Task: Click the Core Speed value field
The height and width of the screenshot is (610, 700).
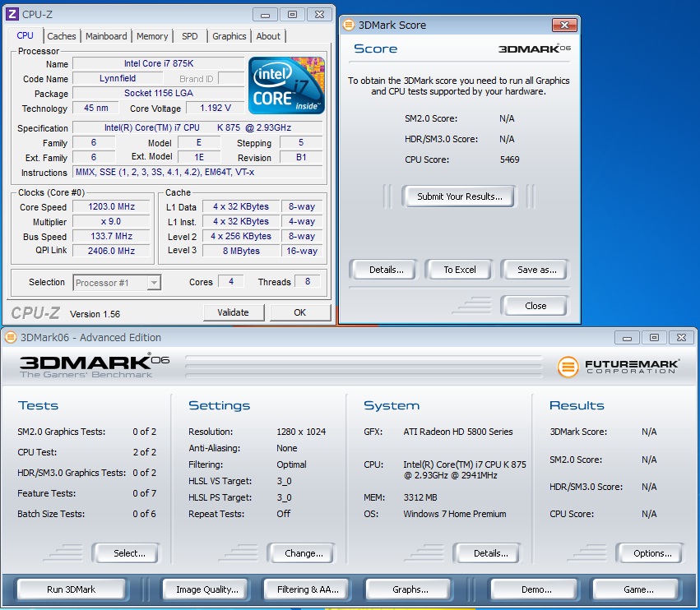Action: (111, 207)
